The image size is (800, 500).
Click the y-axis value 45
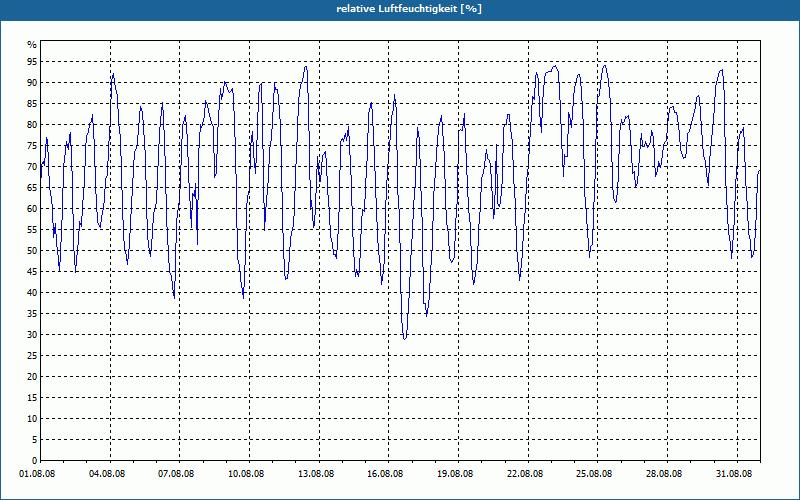32,271
